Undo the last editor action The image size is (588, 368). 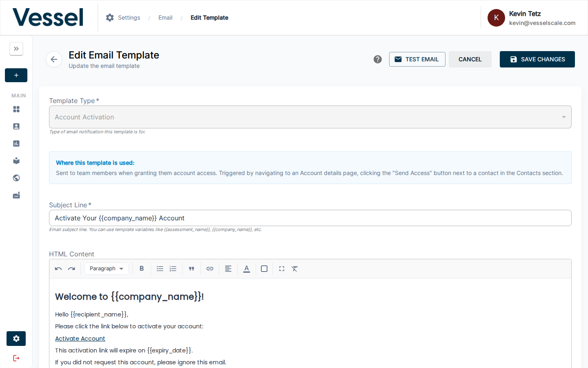point(58,269)
